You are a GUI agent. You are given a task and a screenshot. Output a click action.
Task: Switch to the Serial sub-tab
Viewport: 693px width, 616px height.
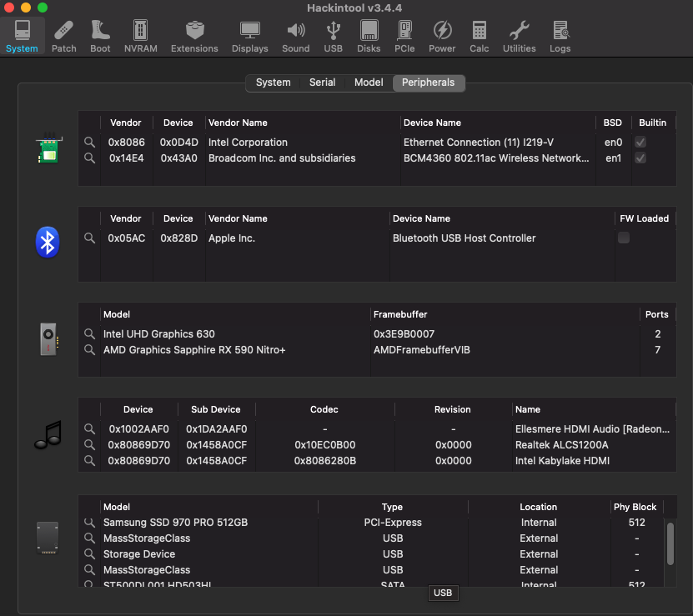pos(322,83)
